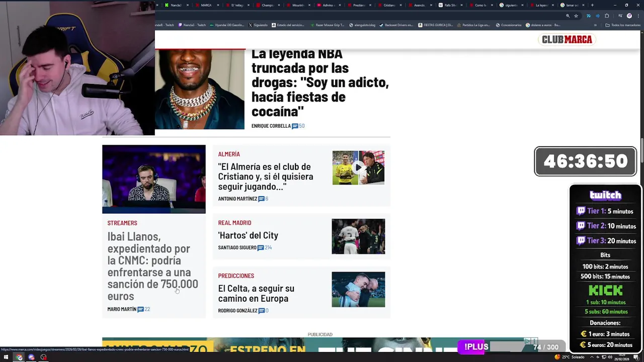
Task: Click the NBA player photo thumbnail
Action: click(200, 89)
